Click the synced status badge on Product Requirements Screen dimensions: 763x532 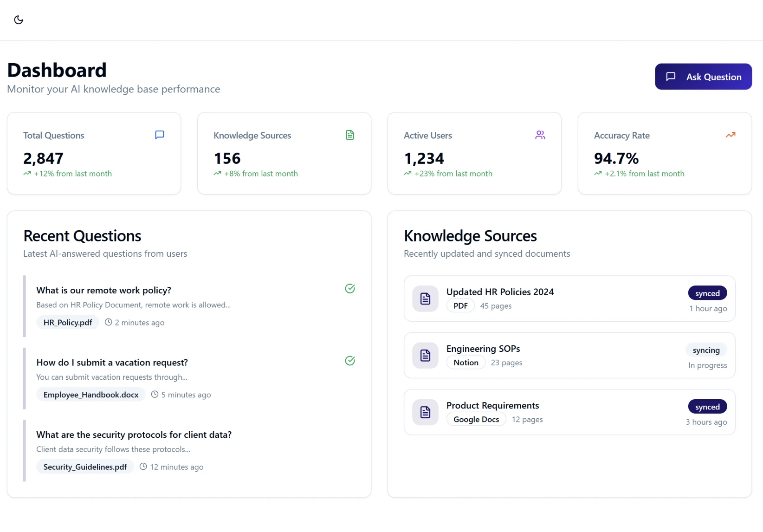(x=707, y=406)
